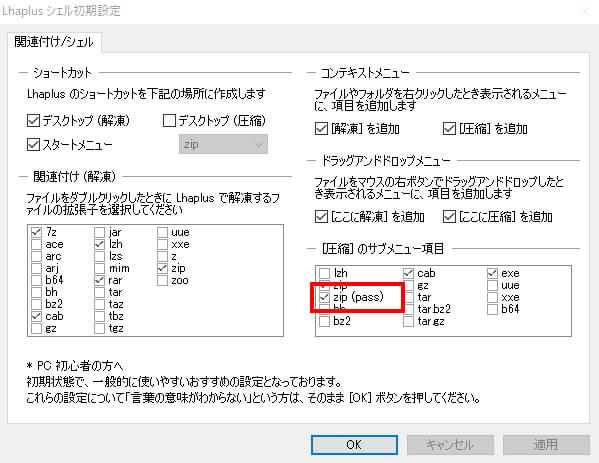
Task: Check lzs in 関連付け (解凍) list
Action: click(x=99, y=256)
